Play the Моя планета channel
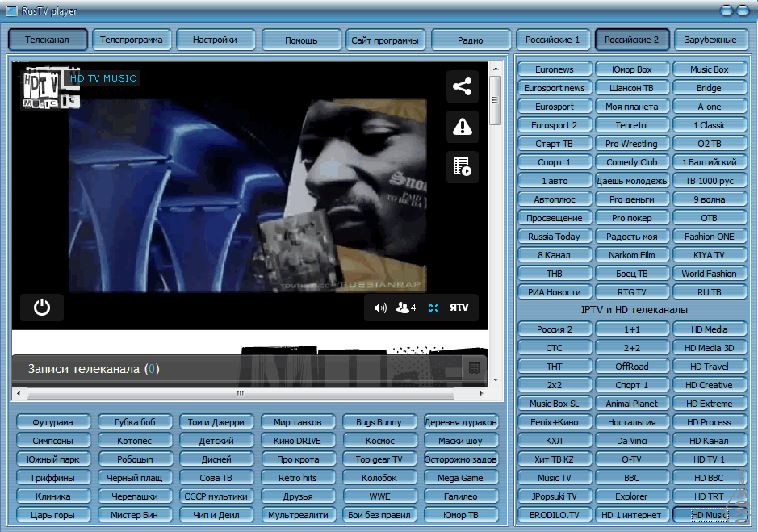Screen dimensions: 758x532 [x=632, y=107]
